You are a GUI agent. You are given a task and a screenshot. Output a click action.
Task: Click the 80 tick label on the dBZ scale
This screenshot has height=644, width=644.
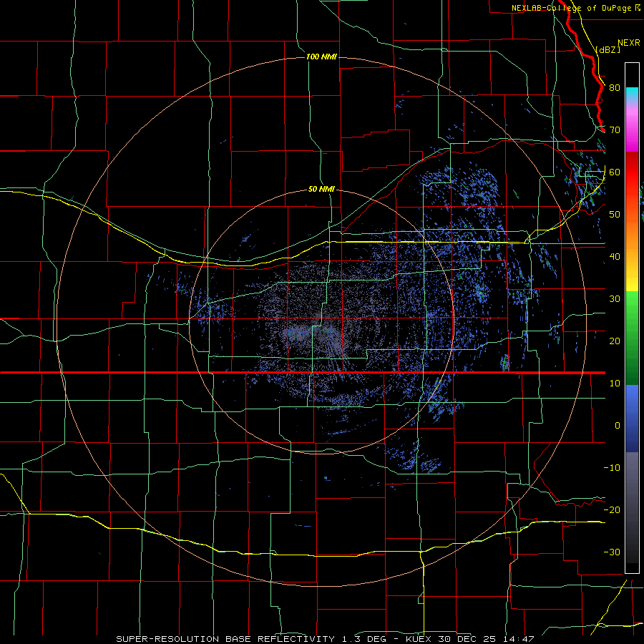(615, 88)
